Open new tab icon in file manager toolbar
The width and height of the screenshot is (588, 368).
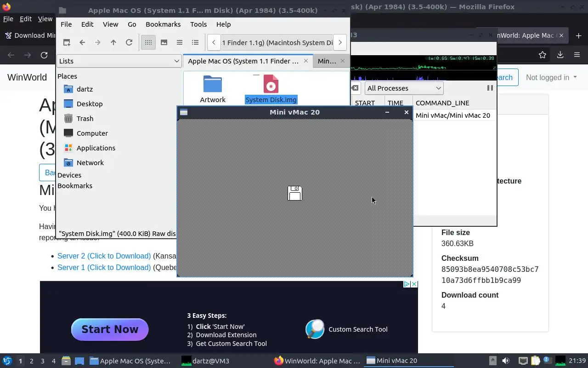67,42
